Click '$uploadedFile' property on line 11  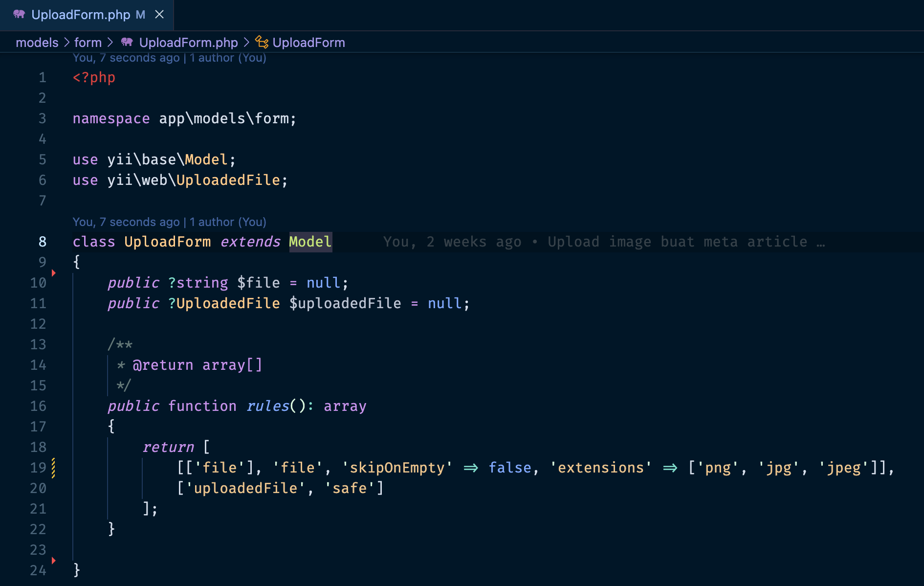(x=345, y=303)
